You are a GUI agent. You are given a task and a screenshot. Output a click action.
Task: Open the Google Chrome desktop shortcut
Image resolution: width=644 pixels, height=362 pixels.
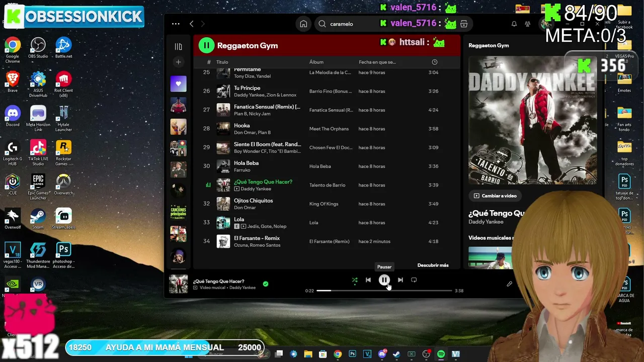click(x=13, y=50)
